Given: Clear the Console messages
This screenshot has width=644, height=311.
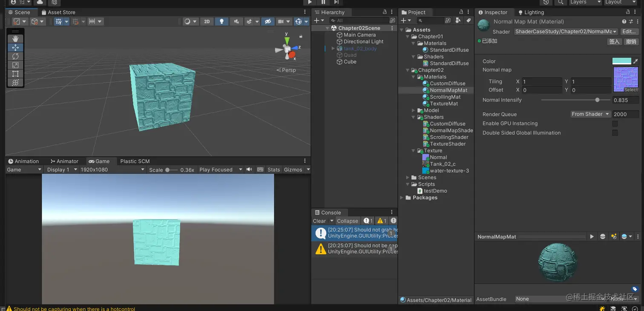Looking at the screenshot, I should (319, 221).
